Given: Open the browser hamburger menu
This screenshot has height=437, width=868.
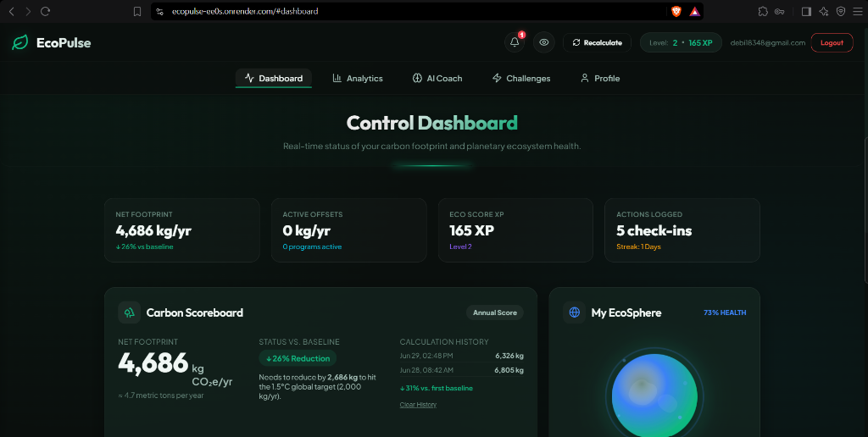Looking at the screenshot, I should coord(858,11).
